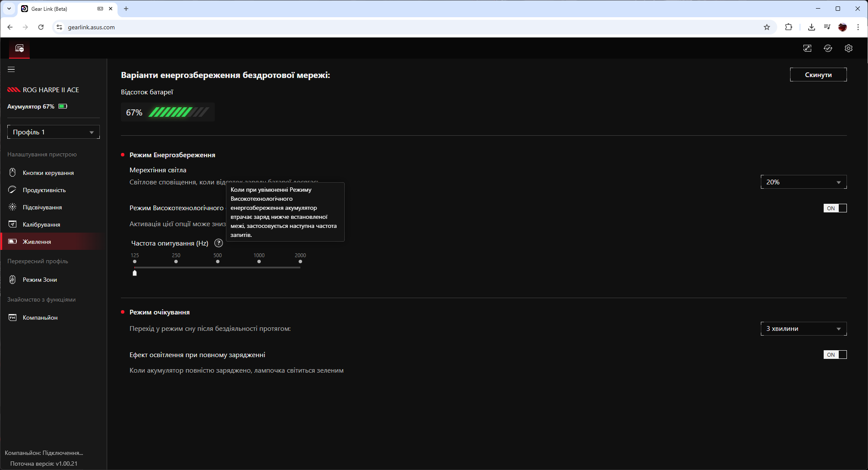Open the 3 хвилини sleep timeout dropdown
Image resolution: width=868 pixels, height=470 pixels.
803,329
